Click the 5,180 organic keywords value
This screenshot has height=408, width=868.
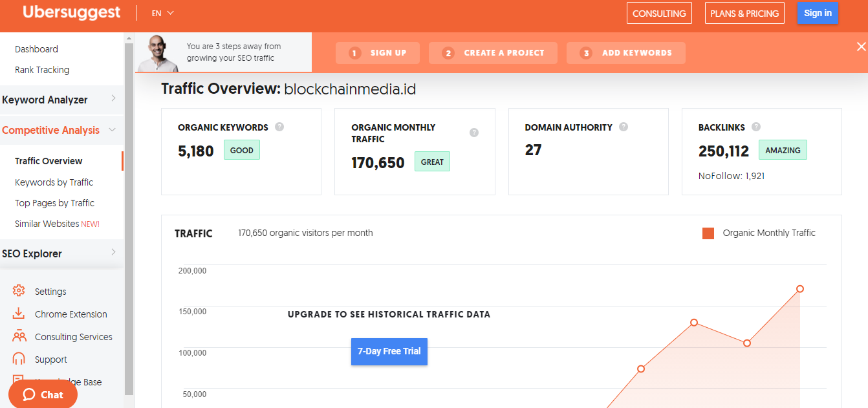196,151
